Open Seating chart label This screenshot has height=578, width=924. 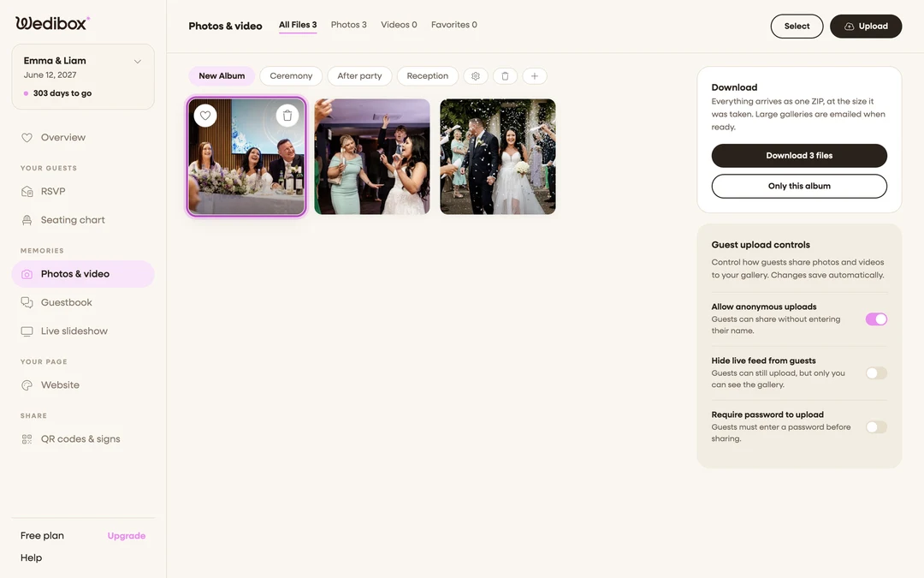(73, 220)
